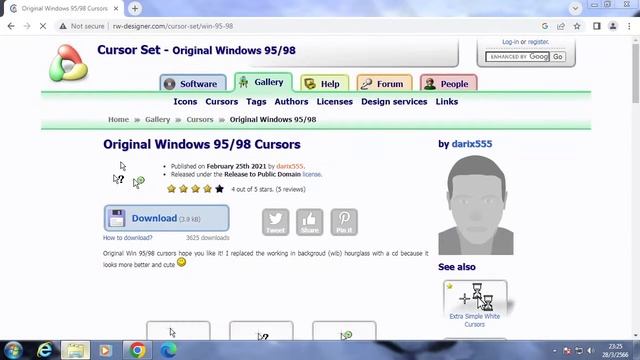Image resolution: width=640 pixels, height=360 pixels.
Task: Open Chrome three-dot menu
Action: 629,26
